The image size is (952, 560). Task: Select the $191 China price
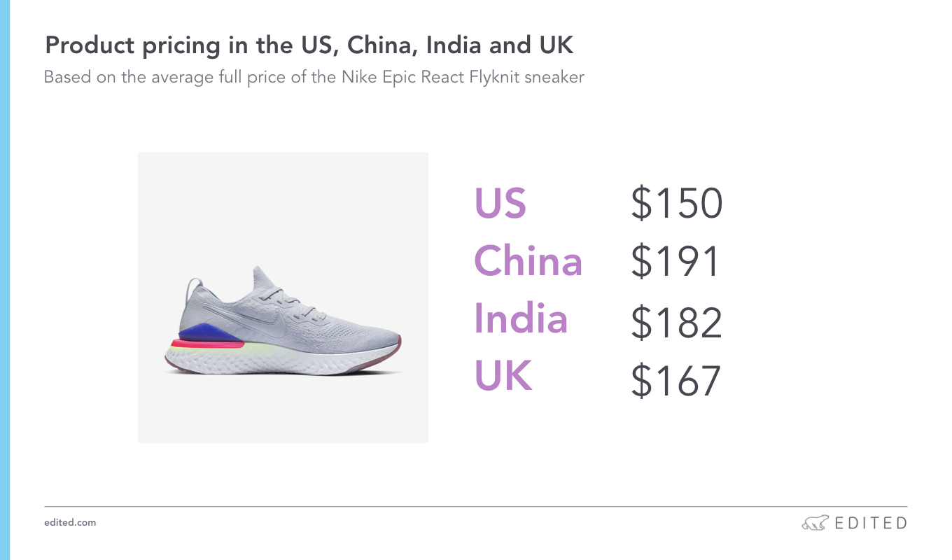(x=675, y=262)
